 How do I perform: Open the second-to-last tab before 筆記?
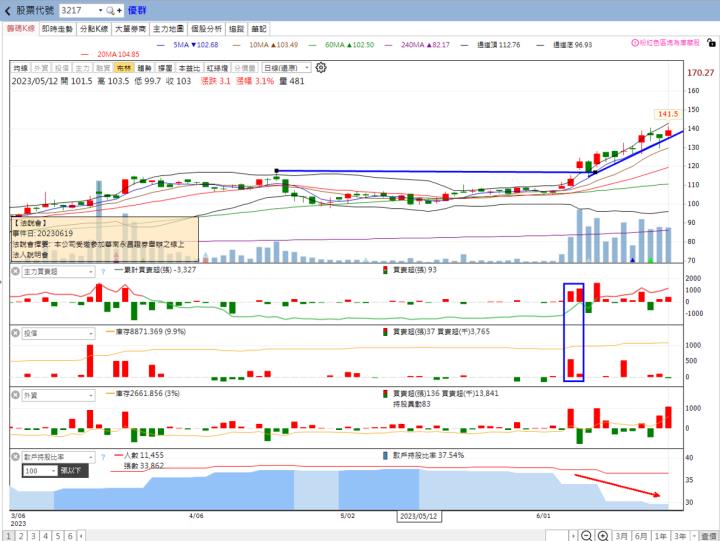(x=236, y=29)
